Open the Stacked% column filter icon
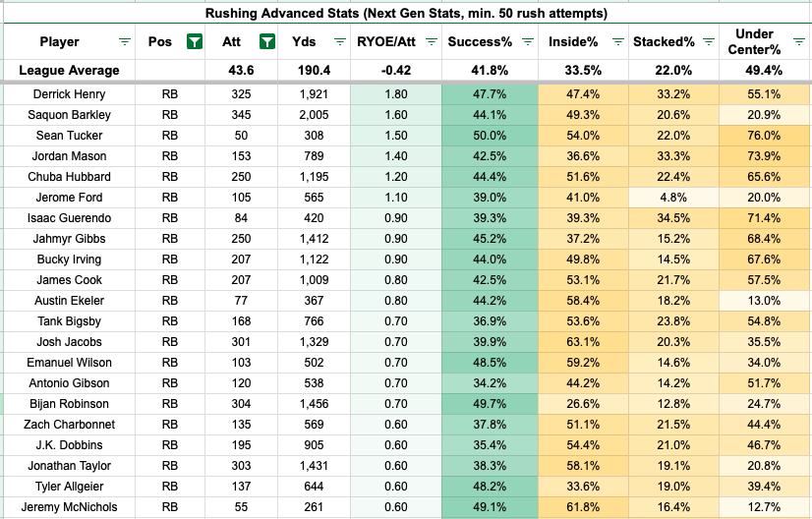 point(709,42)
